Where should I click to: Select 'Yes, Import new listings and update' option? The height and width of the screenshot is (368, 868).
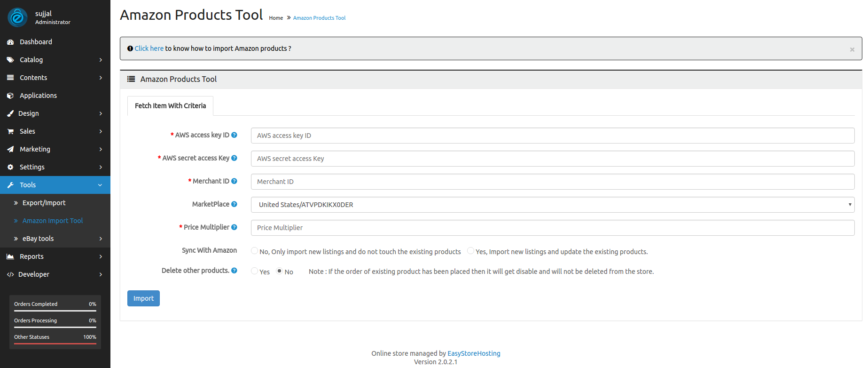470,251
